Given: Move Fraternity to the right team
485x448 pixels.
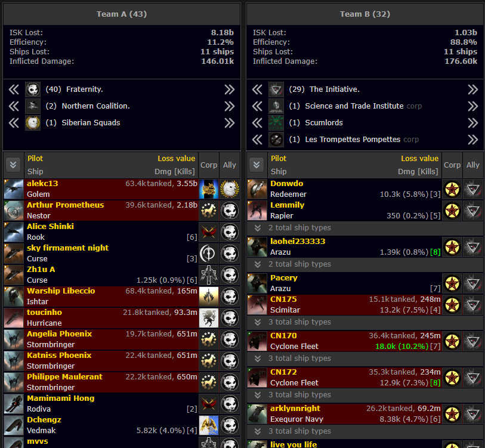Looking at the screenshot, I should (230, 89).
